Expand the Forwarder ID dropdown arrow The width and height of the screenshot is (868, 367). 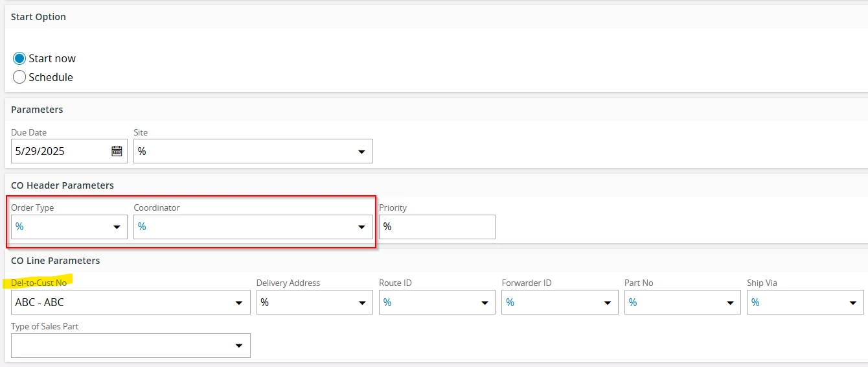coord(607,303)
